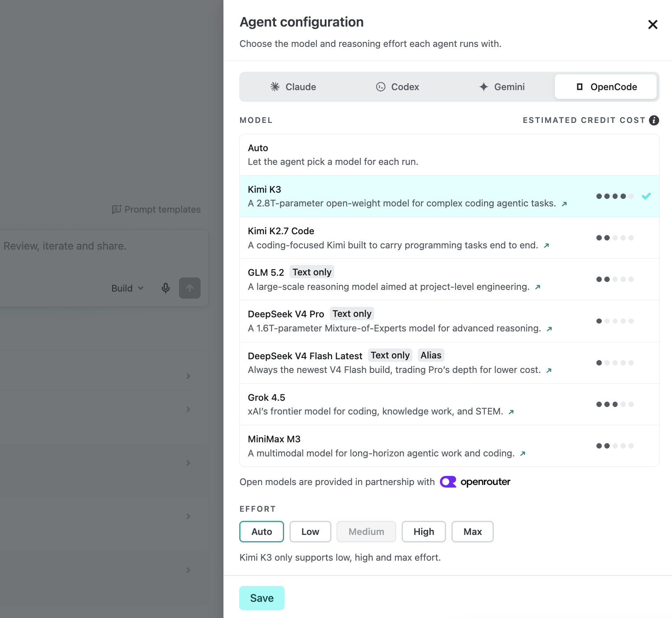Set effort to High
Image resolution: width=672 pixels, height=618 pixels.
424,532
